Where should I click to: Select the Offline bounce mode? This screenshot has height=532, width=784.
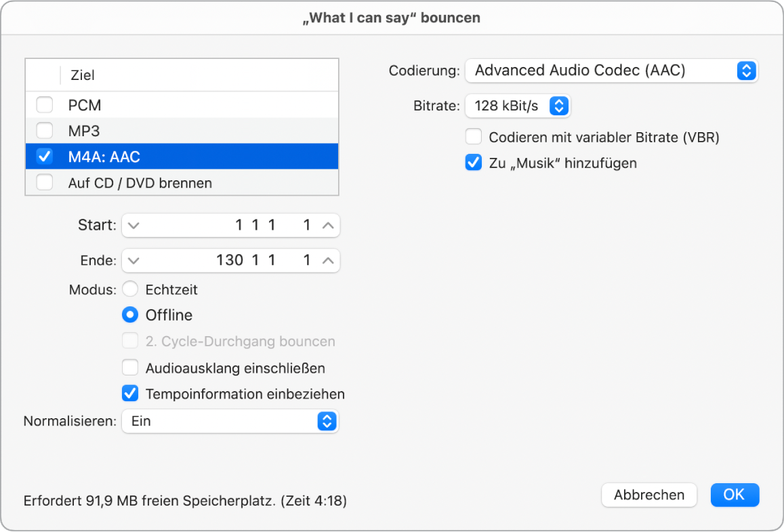click(x=130, y=314)
